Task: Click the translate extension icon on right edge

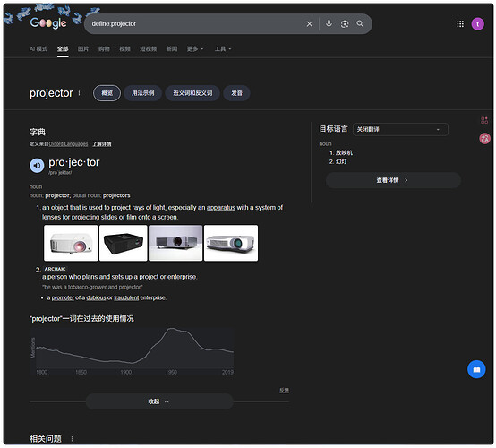Action: (484, 138)
